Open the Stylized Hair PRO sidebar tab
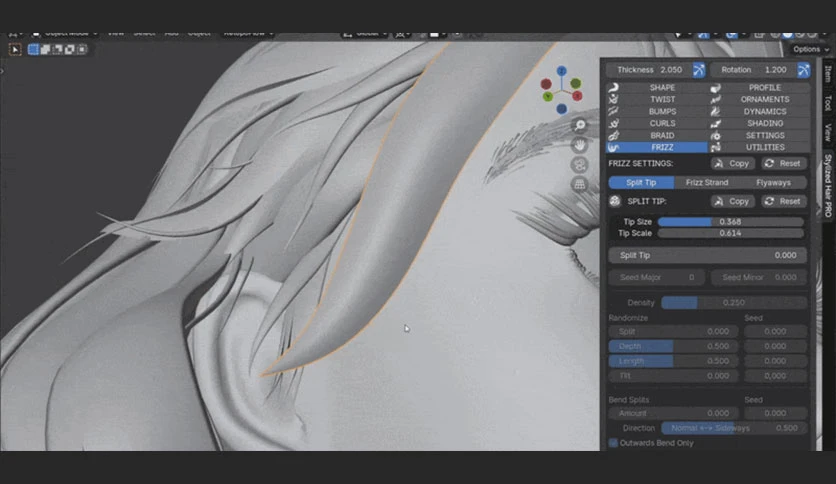Image resolution: width=836 pixels, height=484 pixels. tap(828, 185)
